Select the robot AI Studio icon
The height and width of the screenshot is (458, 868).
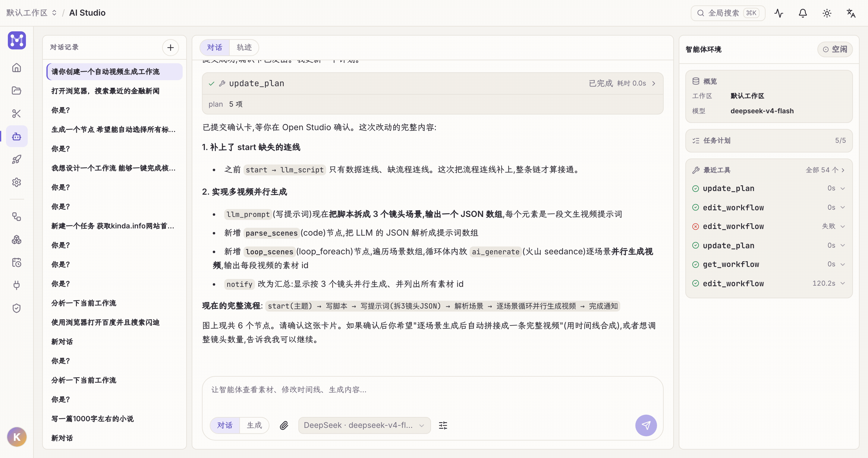coord(17,136)
